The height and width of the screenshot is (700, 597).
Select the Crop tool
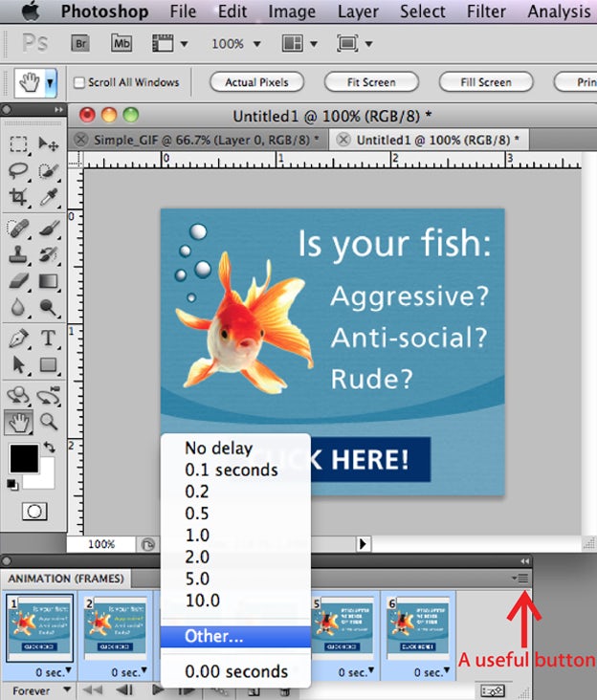click(x=18, y=198)
